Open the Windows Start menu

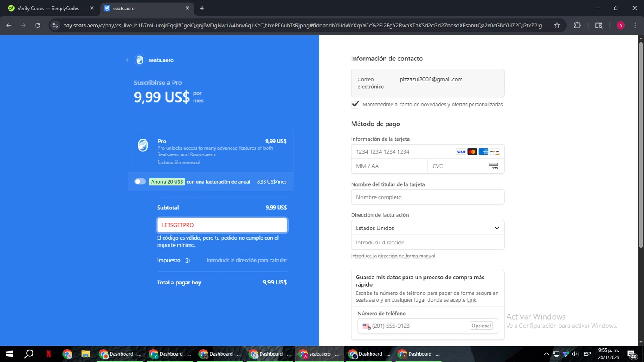(9, 354)
